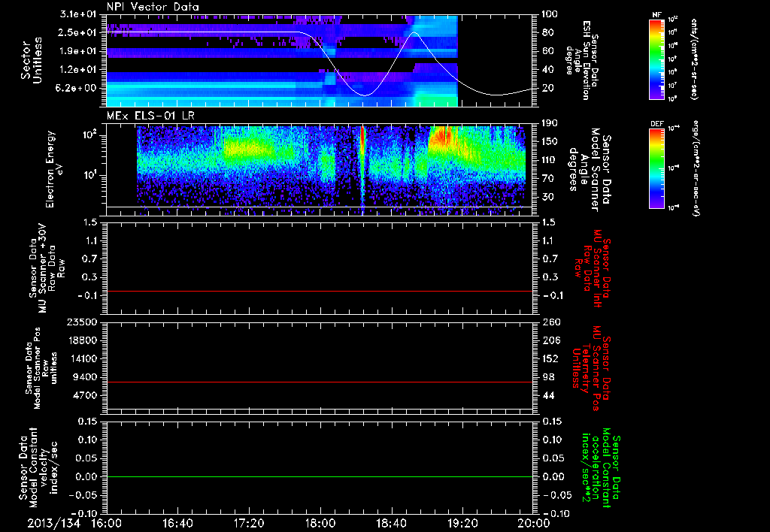The height and width of the screenshot is (532, 770).
Task: Click the 10^12 value on NF color bar
Action: pyautogui.click(x=673, y=20)
